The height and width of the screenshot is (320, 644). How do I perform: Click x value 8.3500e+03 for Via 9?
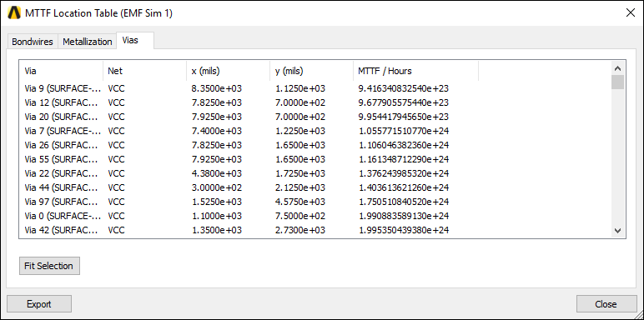tap(217, 88)
